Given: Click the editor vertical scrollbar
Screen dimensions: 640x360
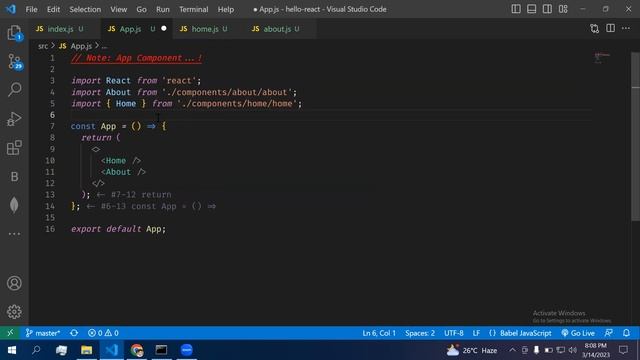Looking at the screenshot, I should (636, 137).
